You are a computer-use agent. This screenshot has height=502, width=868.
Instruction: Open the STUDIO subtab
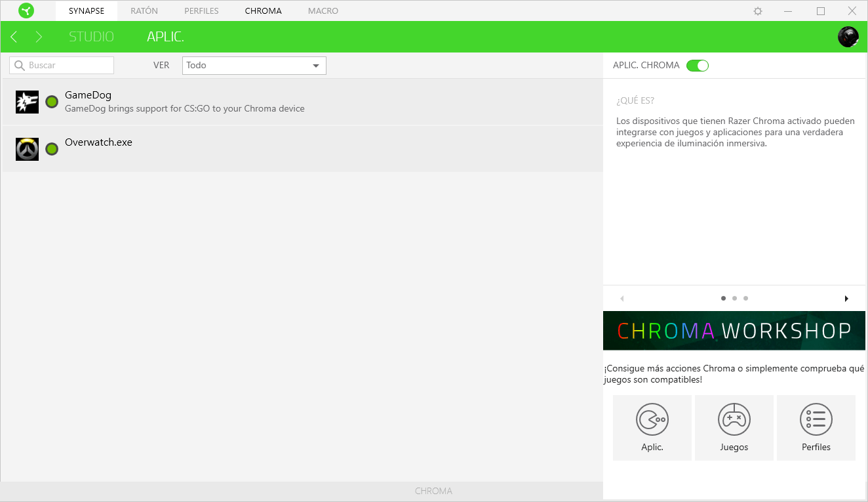point(91,37)
